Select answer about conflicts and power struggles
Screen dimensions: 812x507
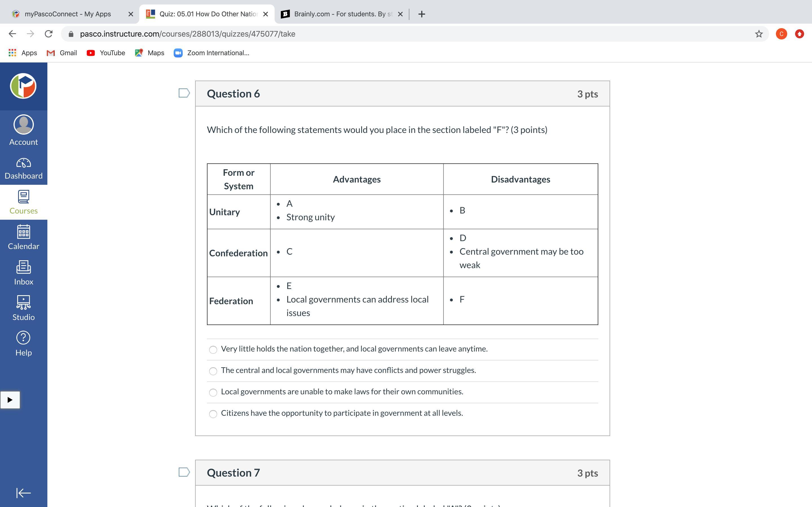[213, 371]
